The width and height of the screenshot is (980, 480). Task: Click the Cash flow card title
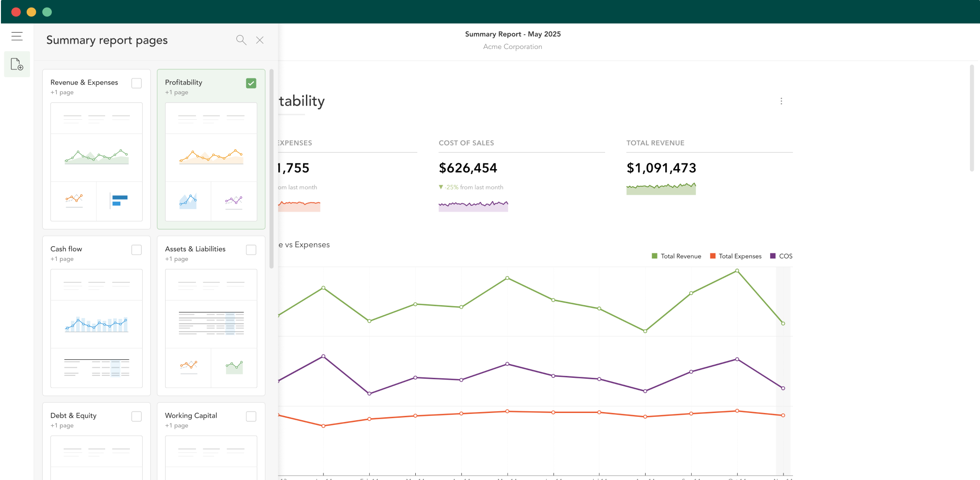tap(66, 249)
